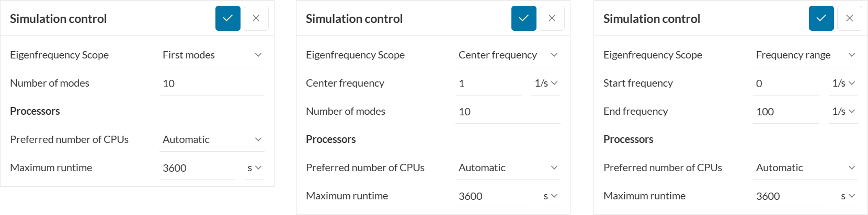Click Number of modes field in First modes panel

[x=212, y=83]
